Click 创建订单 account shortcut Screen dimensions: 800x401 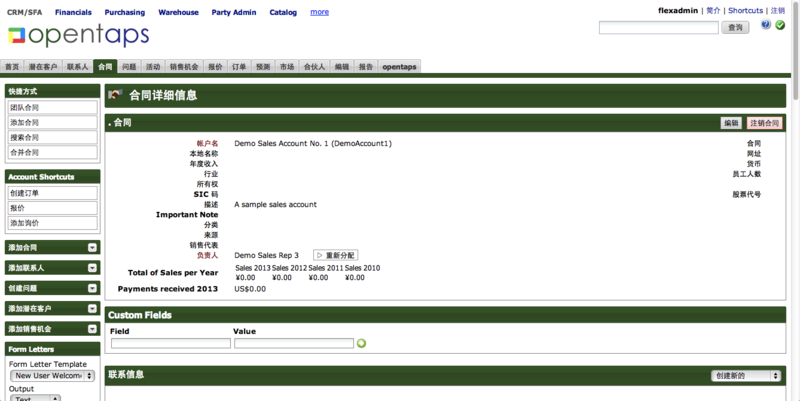tap(53, 193)
